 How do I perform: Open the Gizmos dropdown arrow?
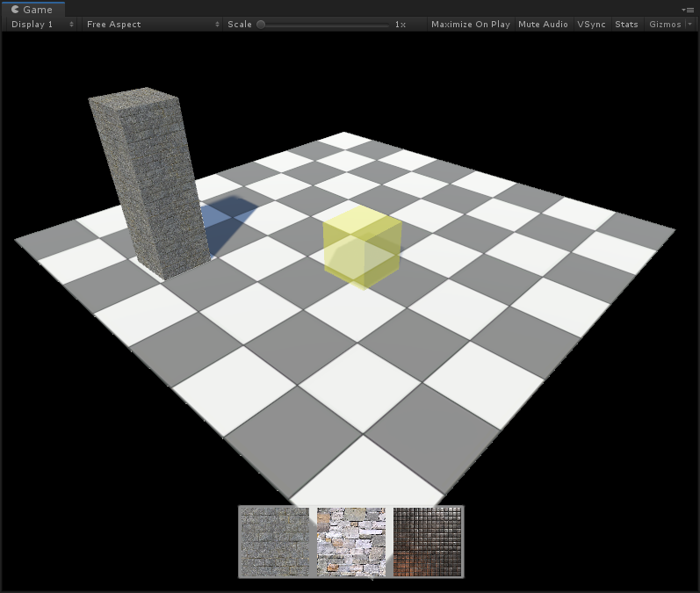(689, 24)
